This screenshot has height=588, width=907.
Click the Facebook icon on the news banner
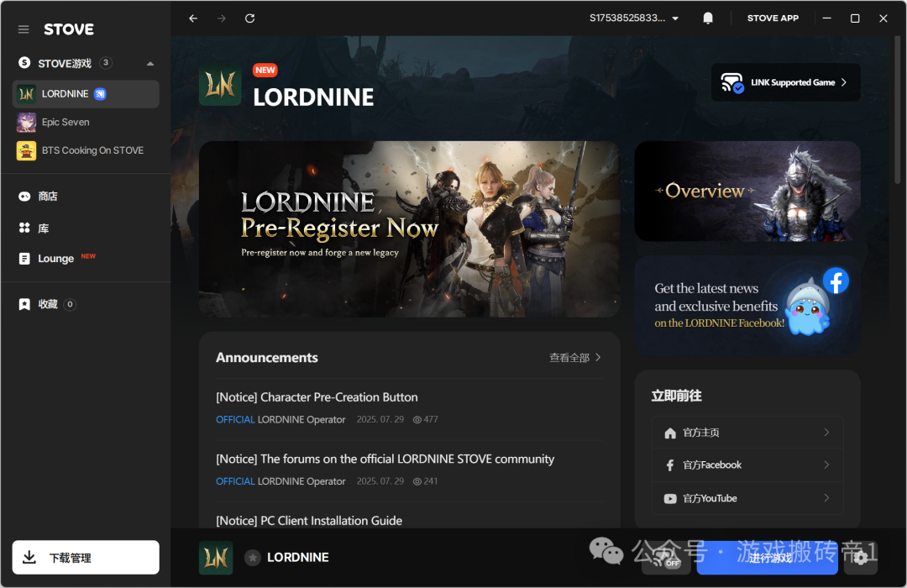tap(835, 281)
